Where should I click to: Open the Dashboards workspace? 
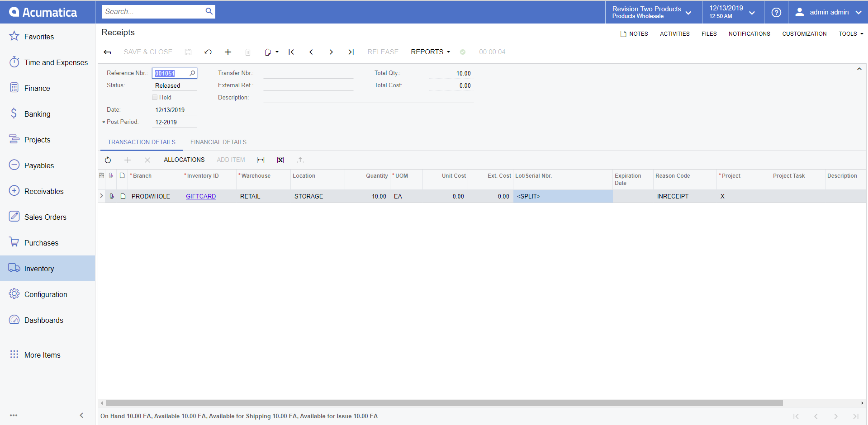coord(47,320)
